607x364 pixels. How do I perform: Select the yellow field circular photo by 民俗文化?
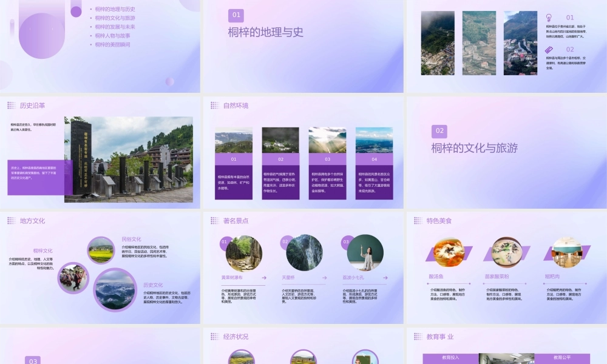coord(101,251)
